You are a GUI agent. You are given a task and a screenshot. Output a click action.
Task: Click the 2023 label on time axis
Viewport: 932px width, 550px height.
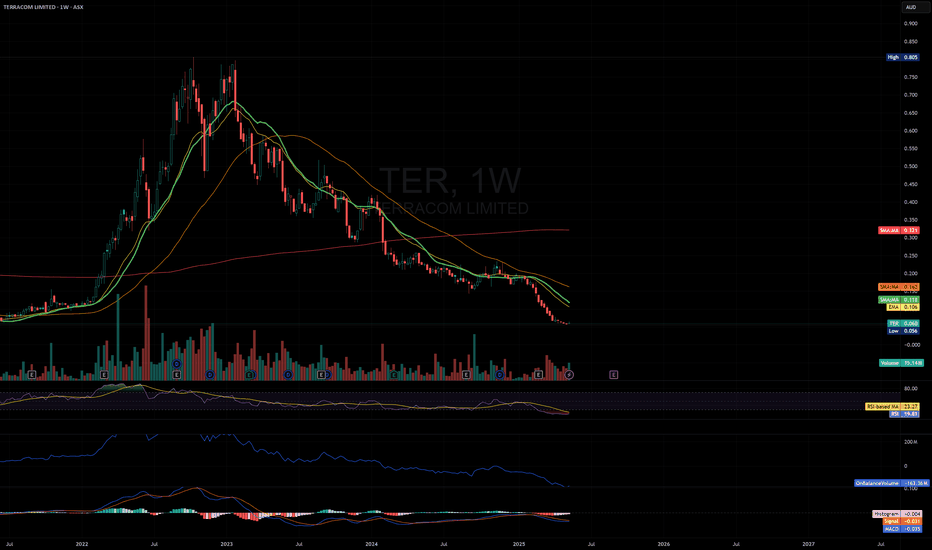click(x=226, y=543)
